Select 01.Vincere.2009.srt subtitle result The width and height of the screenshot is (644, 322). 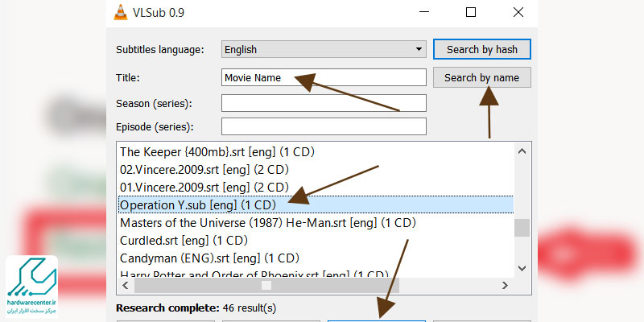point(316,188)
